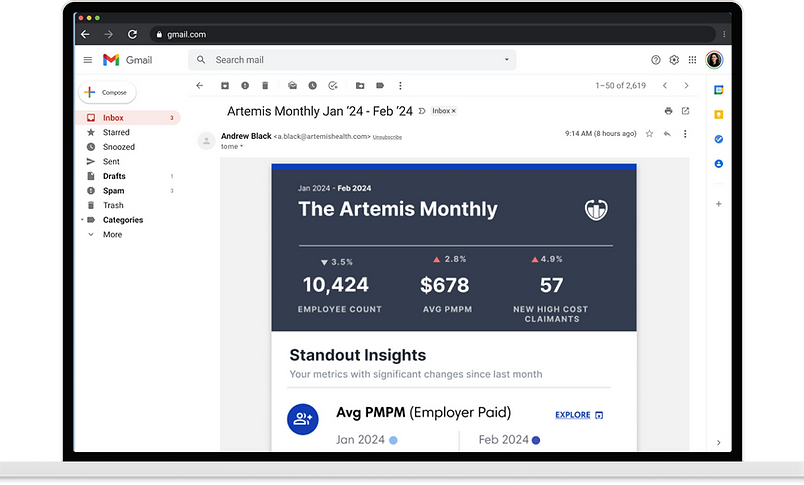Click the Gmail logo
This screenshot has height=485, width=804.
click(127, 60)
